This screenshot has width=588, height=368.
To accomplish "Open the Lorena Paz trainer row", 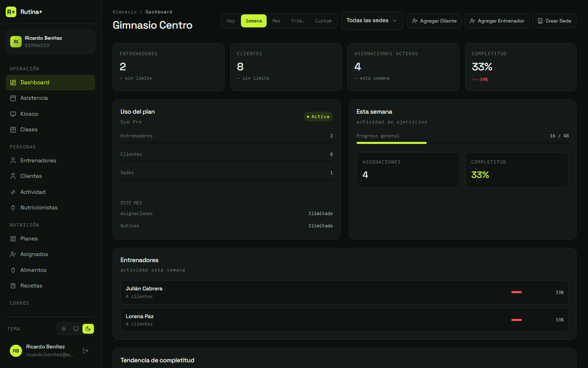I will pos(345,320).
